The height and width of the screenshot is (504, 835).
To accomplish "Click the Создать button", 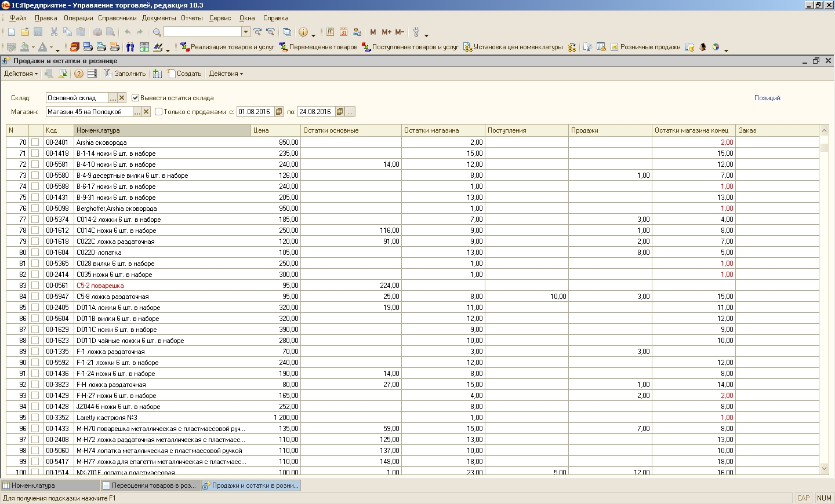I will [184, 74].
